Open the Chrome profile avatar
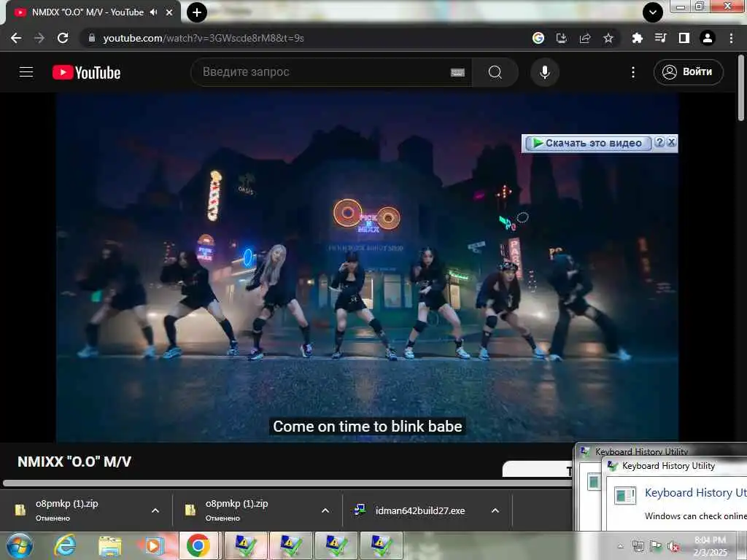This screenshot has height=560, width=747. coord(708,38)
